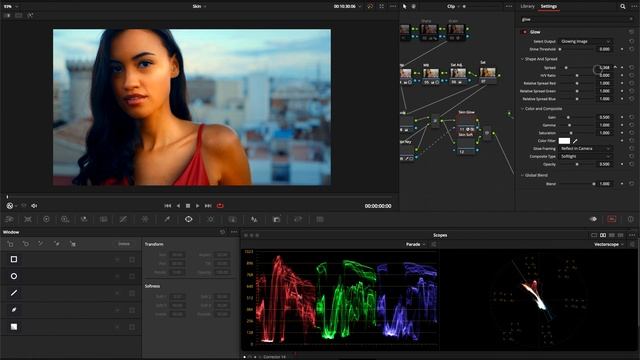
Task: Click the search magnifier in effects panel
Action: tap(622, 7)
